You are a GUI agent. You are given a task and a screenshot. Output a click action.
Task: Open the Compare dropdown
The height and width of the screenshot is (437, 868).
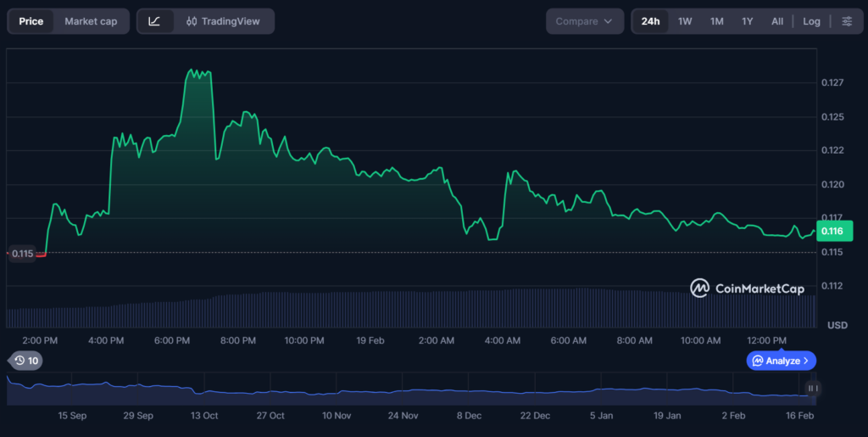[584, 21]
